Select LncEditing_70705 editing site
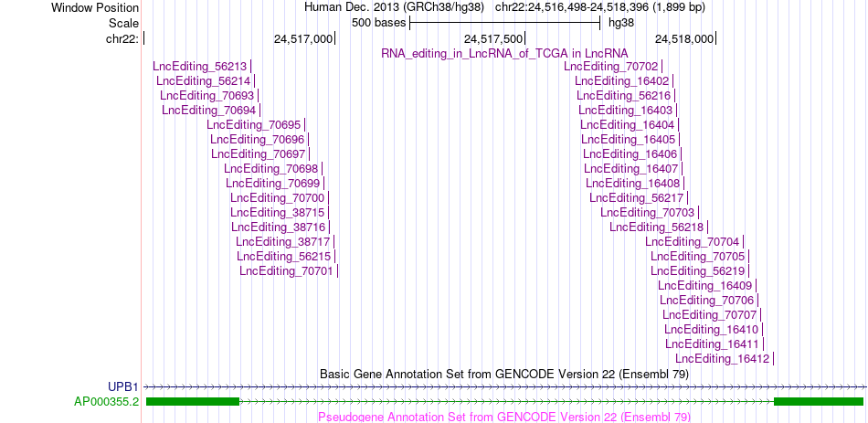This screenshot has height=423, width=868. tap(697, 256)
